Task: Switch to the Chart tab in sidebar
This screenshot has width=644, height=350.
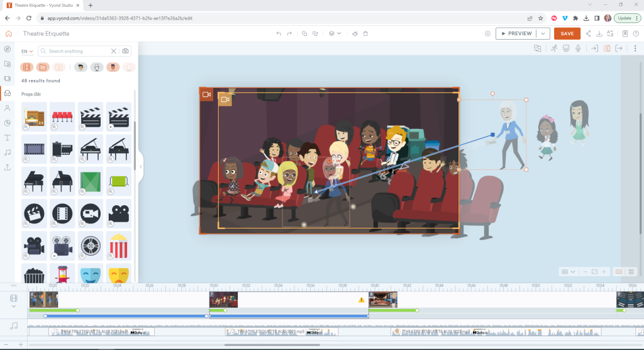Action: click(x=8, y=123)
